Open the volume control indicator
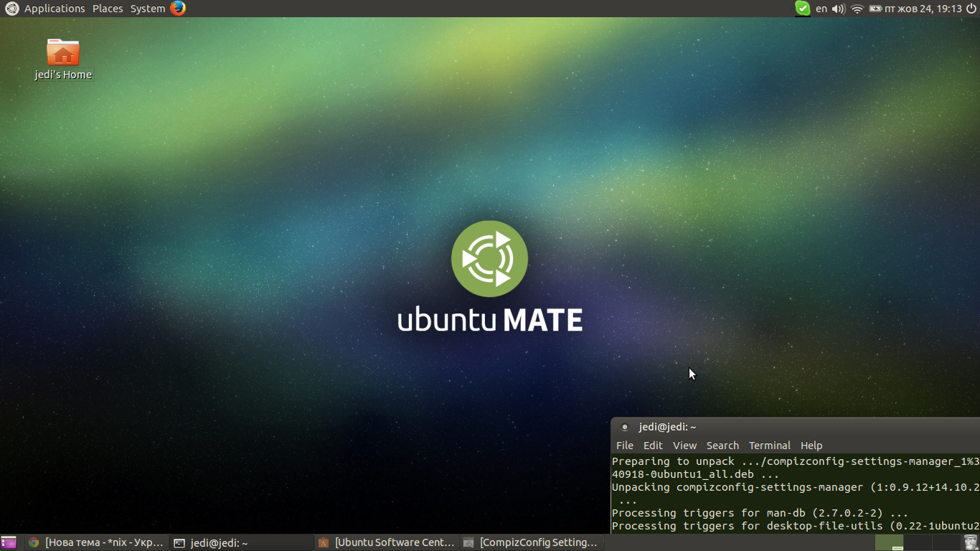Image resolution: width=980 pixels, height=551 pixels. 839,9
